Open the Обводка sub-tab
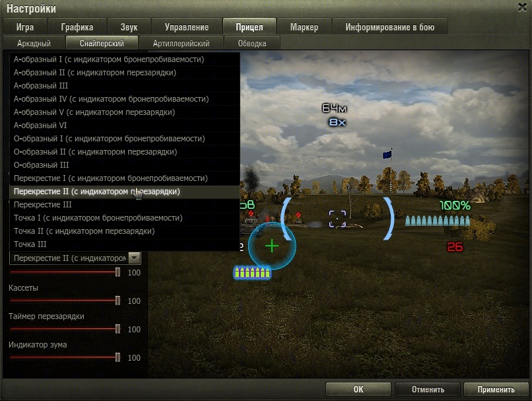The width and height of the screenshot is (532, 401). click(x=252, y=43)
